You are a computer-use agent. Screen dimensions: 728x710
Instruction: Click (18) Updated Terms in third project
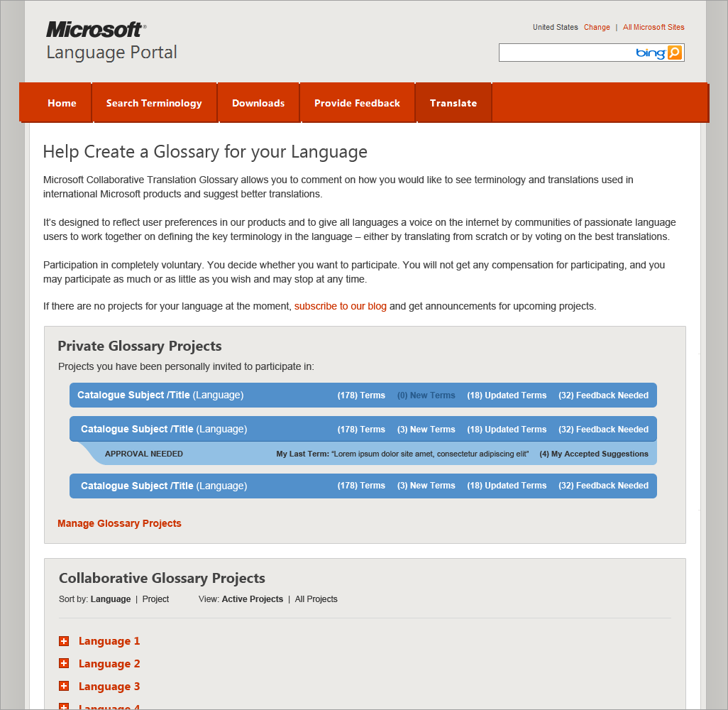tap(507, 486)
